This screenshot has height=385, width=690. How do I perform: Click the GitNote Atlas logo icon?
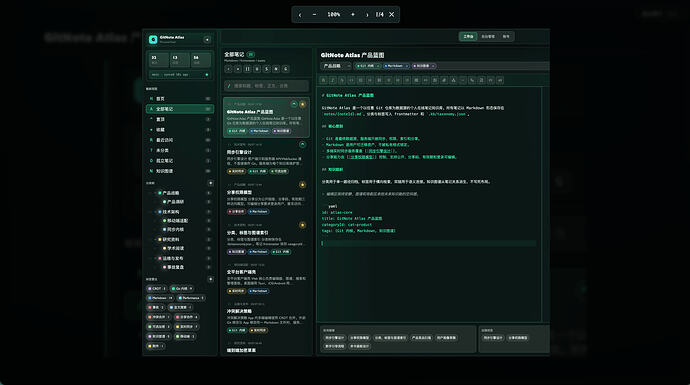[x=153, y=40]
